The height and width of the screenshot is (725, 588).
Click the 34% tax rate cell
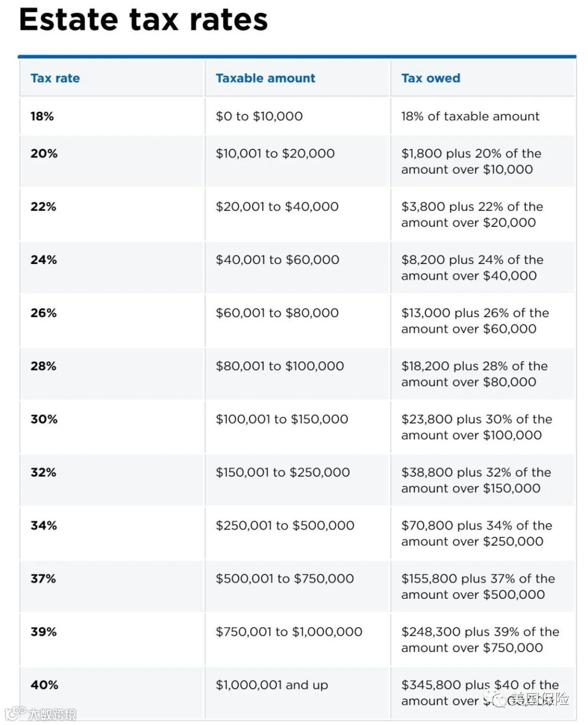44,526
